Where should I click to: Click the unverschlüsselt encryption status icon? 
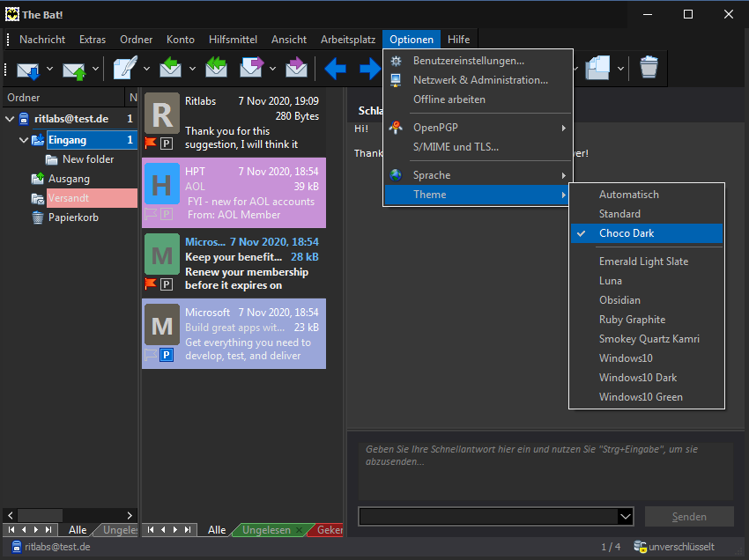[x=640, y=547]
